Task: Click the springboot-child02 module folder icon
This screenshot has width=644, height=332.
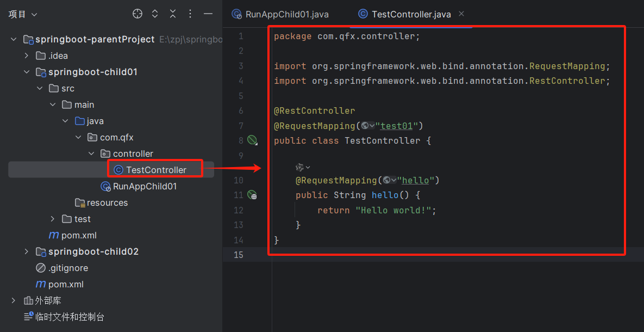Action: [41, 252]
